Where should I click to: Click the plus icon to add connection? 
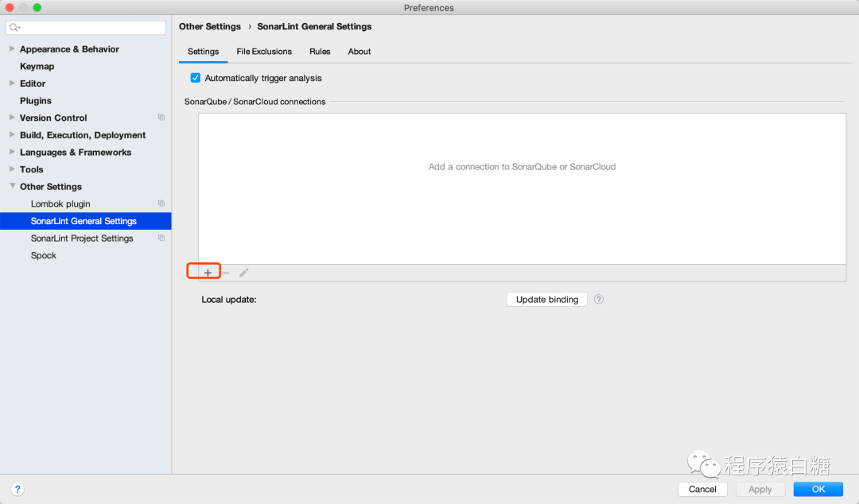click(x=208, y=272)
